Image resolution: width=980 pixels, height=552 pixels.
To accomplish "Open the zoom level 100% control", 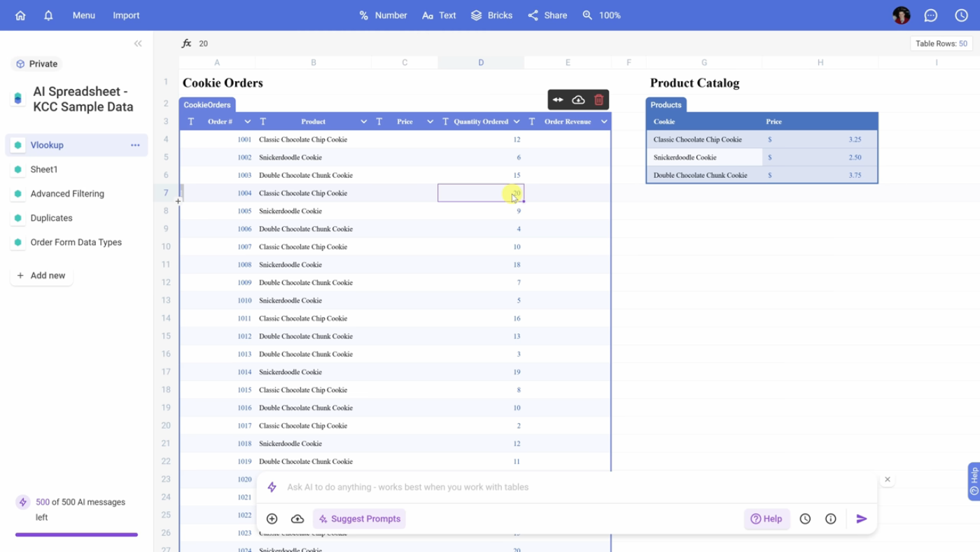I will (x=601, y=15).
